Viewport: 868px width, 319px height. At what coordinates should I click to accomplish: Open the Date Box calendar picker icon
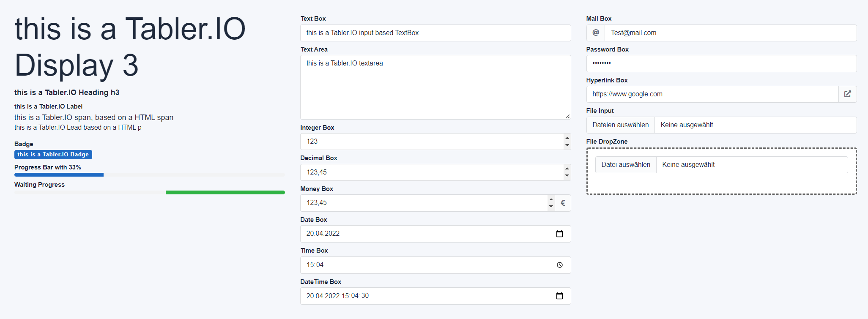(559, 234)
